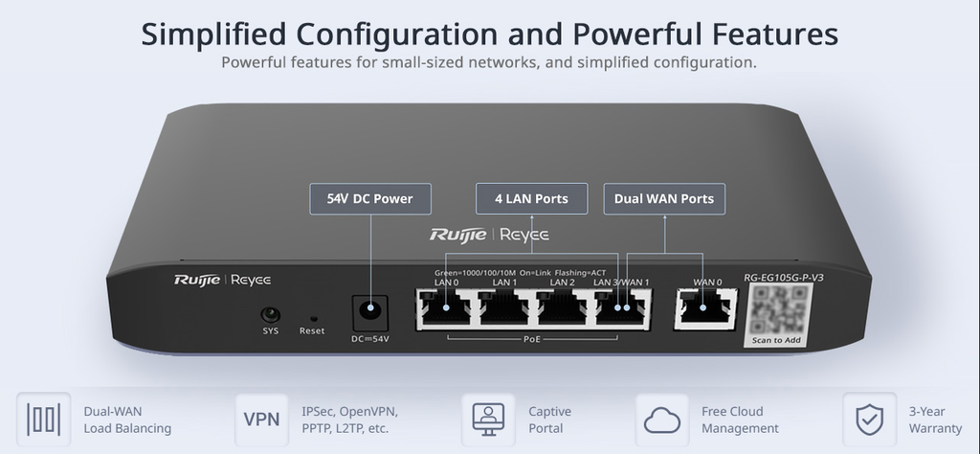Click the heading Simplified Configuration and Powerful Features
This screenshot has height=454, width=980.
489,34
